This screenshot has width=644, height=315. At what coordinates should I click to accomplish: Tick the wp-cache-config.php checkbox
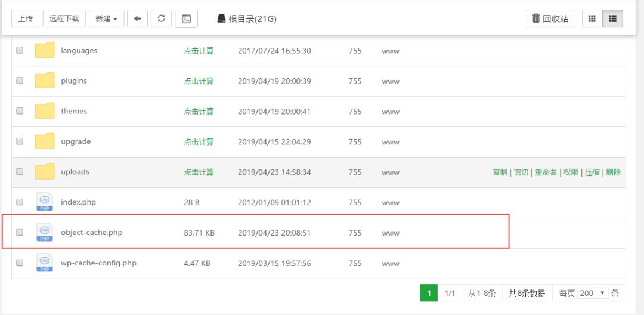pyautogui.click(x=20, y=263)
